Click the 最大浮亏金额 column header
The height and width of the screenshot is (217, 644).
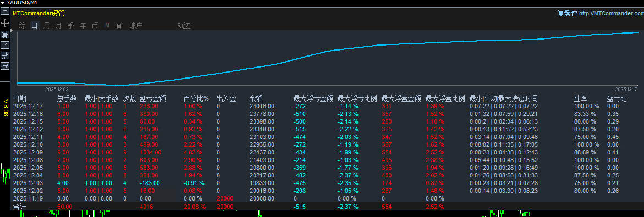click(313, 98)
